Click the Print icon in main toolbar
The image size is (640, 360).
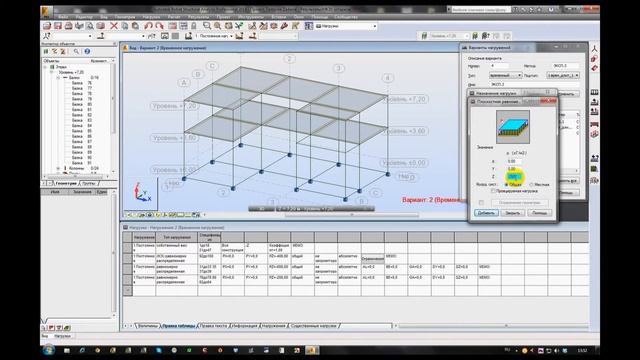pyautogui.click(x=69, y=26)
